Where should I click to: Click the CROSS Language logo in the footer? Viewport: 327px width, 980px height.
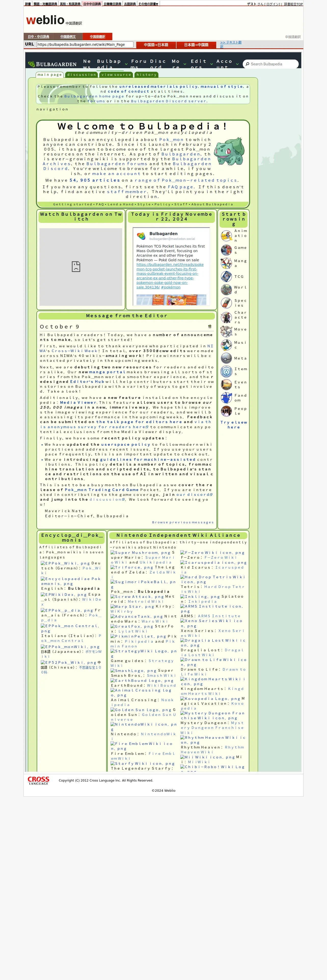[x=38, y=781]
